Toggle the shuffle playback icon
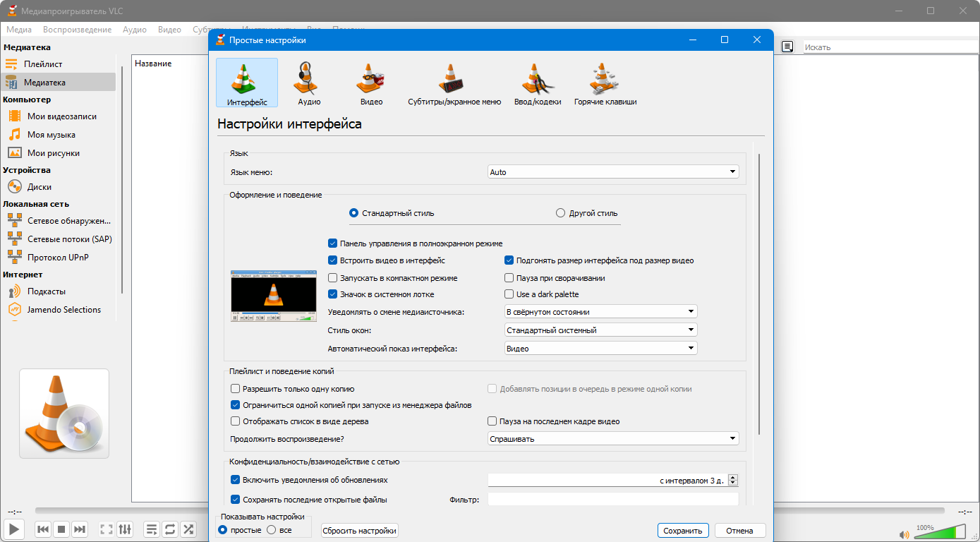Image resolution: width=980 pixels, height=542 pixels. tap(188, 529)
